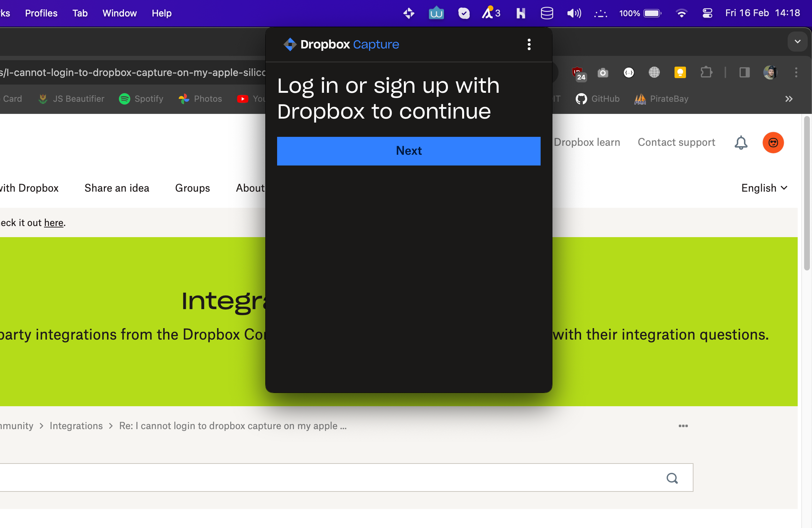Click the camera screenshot extension icon
Screen dimensions: 812x528
click(603, 73)
